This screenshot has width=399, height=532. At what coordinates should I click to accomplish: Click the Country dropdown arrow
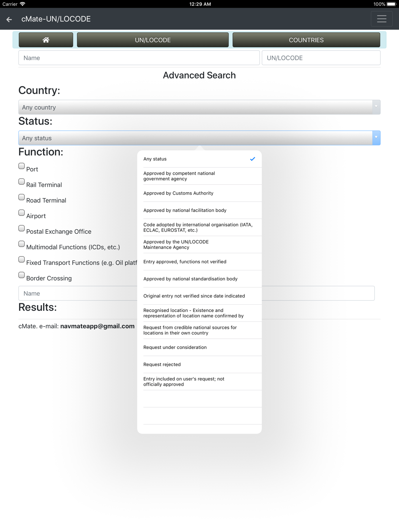(x=376, y=107)
